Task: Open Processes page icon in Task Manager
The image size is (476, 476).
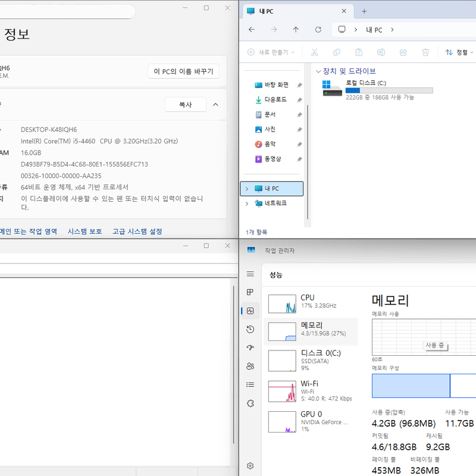Action: coord(250,292)
